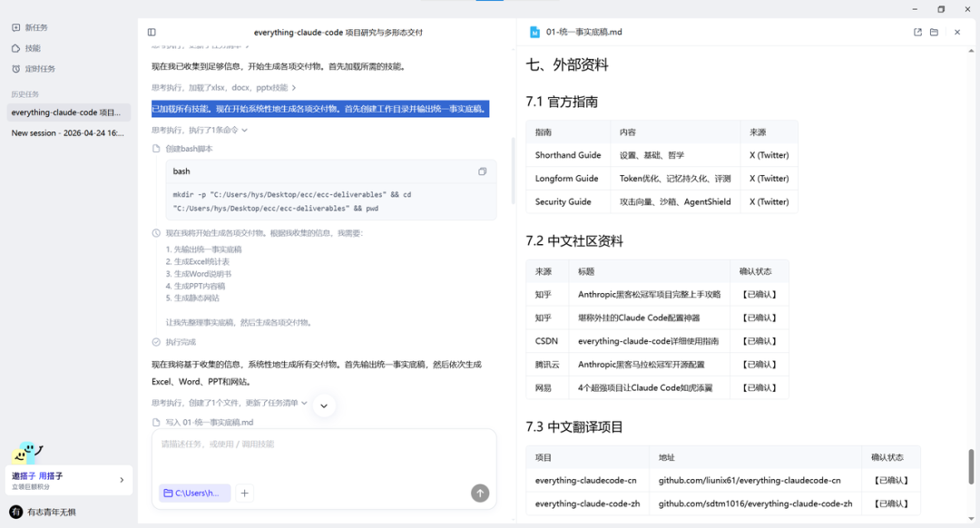This screenshot has height=528, width=980.
Task: Click the 七、外部资料 heading
Action: coord(567,65)
